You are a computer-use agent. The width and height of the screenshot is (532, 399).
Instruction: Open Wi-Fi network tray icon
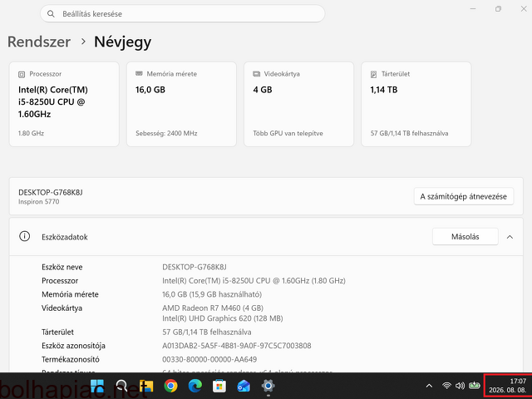point(447,386)
